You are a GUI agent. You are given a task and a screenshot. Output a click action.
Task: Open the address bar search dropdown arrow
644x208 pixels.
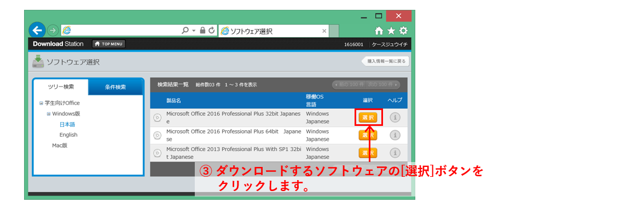click(194, 31)
